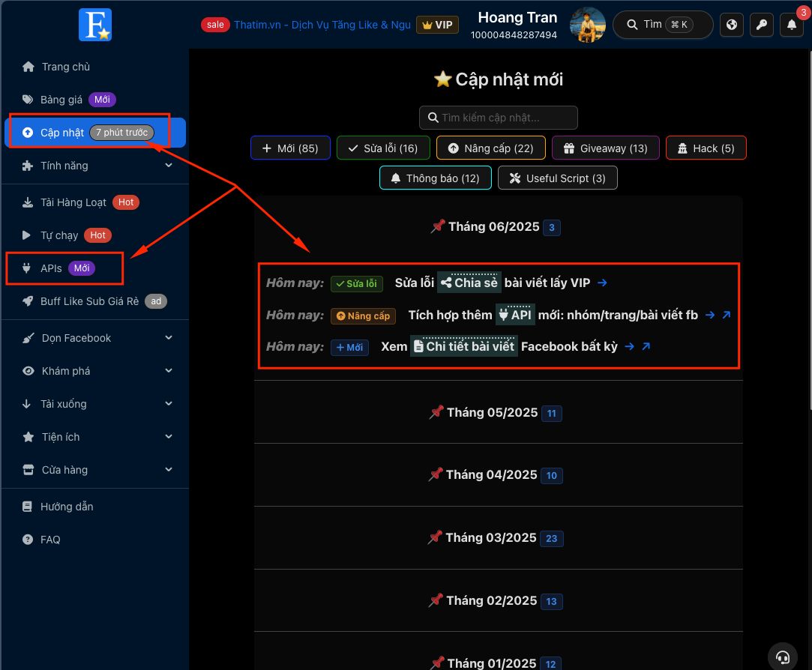Click right arrow after 'nhóm/trang/bài viết fb'
This screenshot has height=670, width=812.
coord(710,315)
